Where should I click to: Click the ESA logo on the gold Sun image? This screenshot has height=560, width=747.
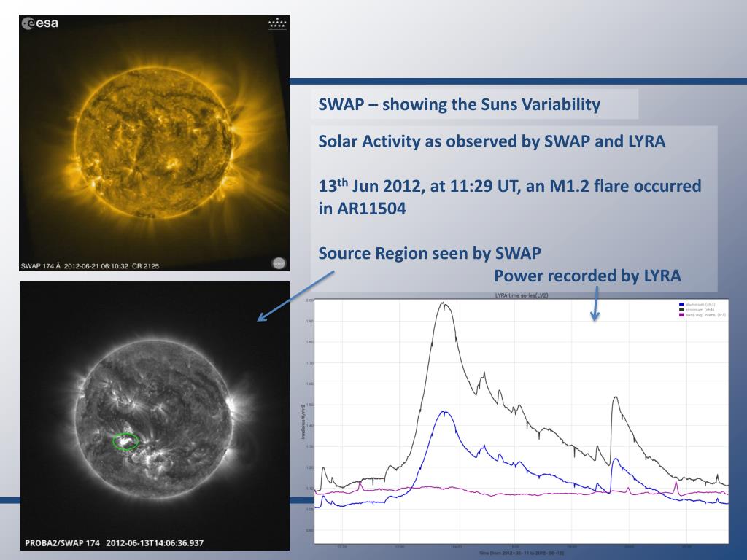(41, 23)
